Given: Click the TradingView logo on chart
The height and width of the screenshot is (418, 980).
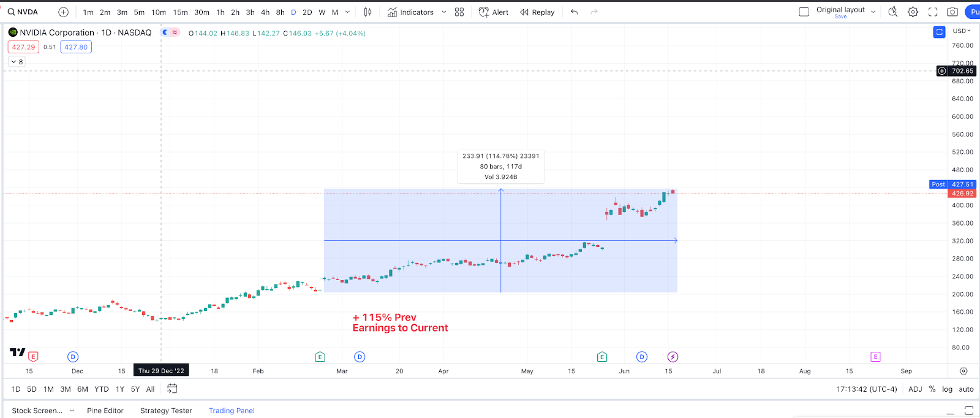Looking at the screenshot, I should (x=18, y=352).
